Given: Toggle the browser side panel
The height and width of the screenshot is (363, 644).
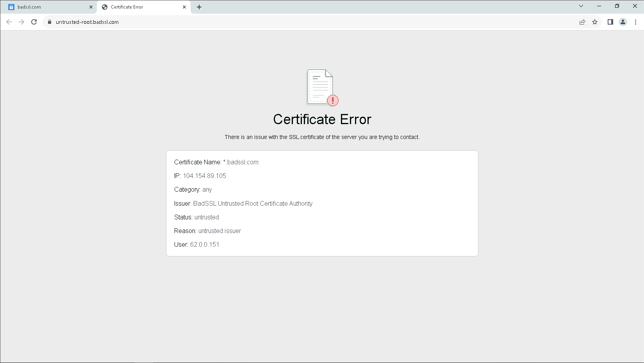Looking at the screenshot, I should 610,22.
